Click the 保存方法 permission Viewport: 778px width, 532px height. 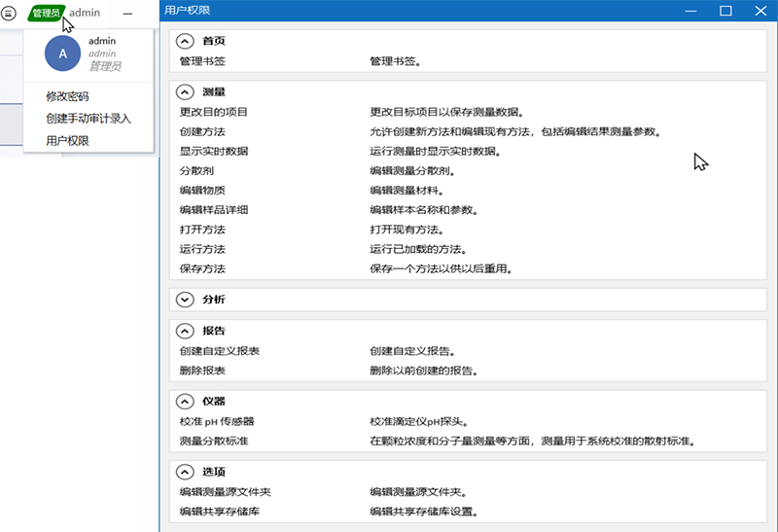202,269
